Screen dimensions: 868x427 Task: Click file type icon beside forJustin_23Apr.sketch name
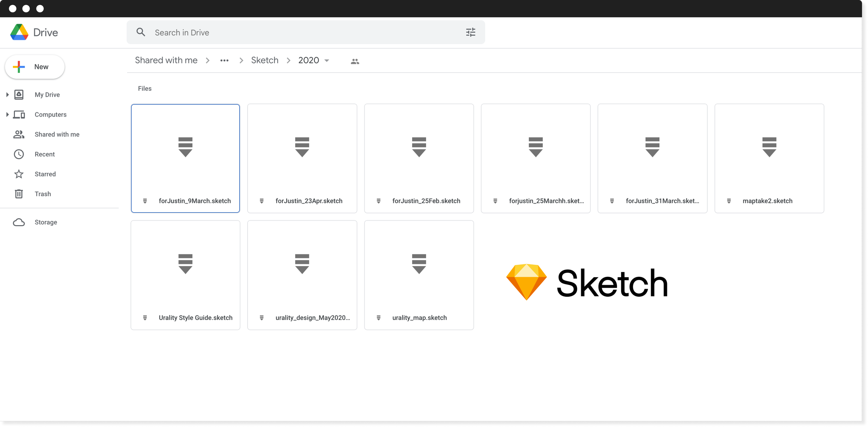tap(262, 201)
